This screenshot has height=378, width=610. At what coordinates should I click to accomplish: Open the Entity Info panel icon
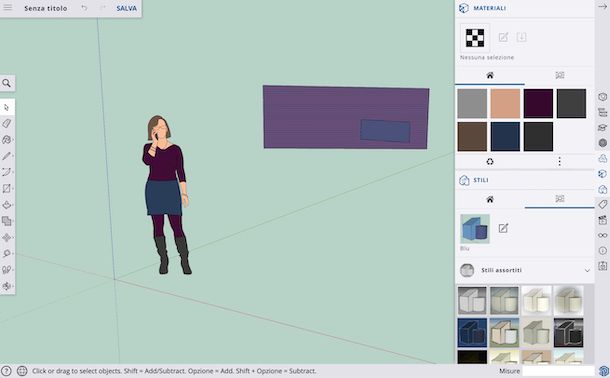[x=603, y=97]
